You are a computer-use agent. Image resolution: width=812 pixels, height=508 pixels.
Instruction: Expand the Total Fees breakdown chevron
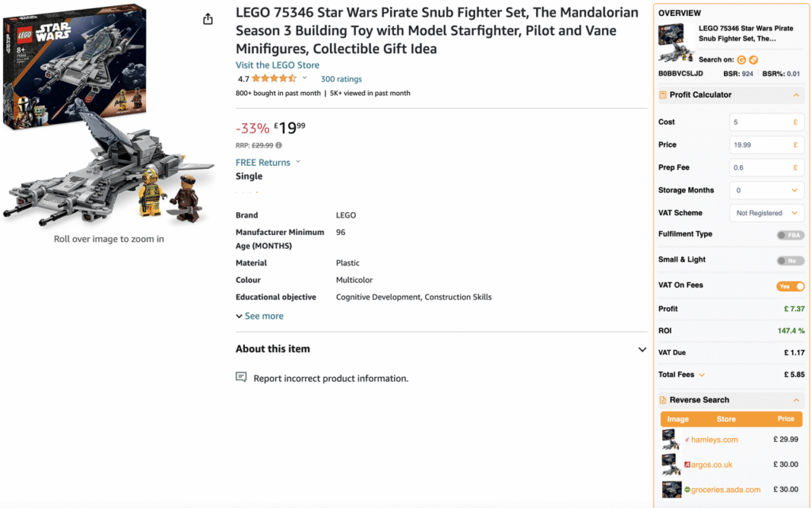[702, 375]
